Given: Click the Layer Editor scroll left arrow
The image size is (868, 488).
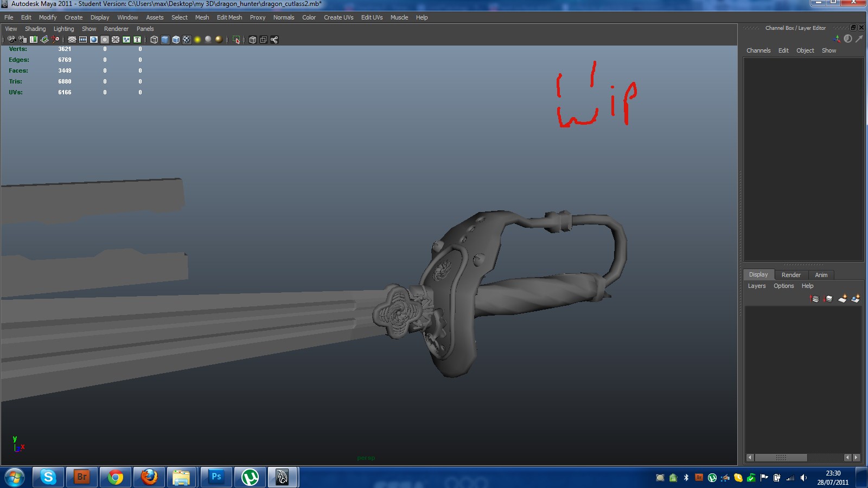Looking at the screenshot, I should coord(750,458).
